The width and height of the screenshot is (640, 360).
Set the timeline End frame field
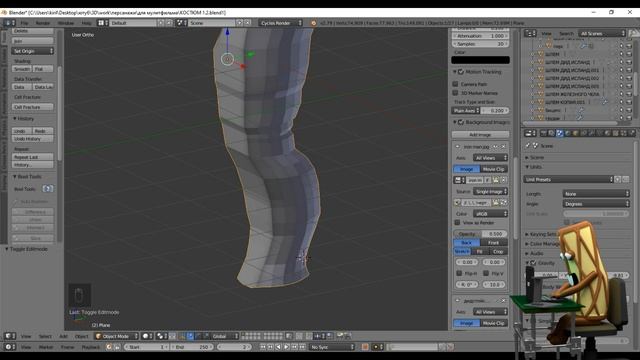[192, 347]
